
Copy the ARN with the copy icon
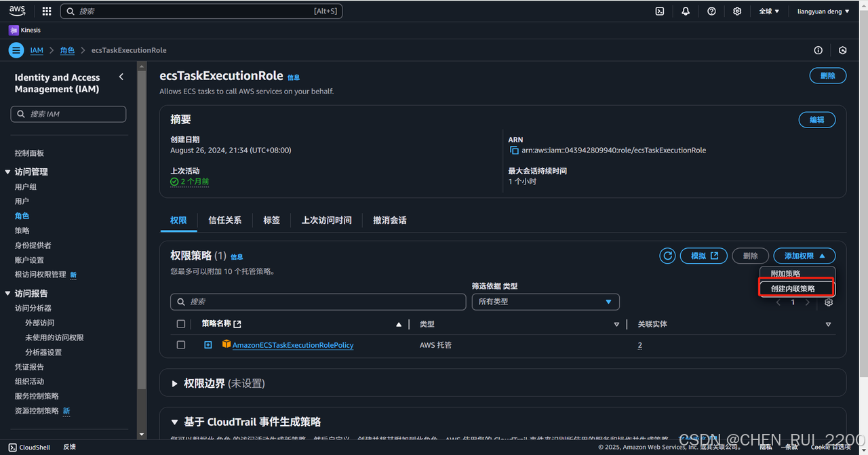515,150
